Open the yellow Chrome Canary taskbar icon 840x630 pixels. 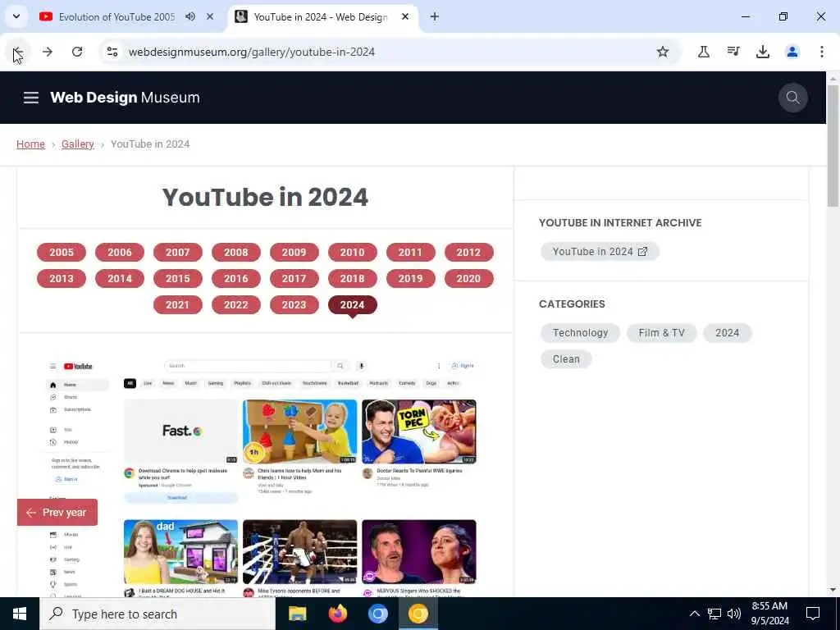pos(418,614)
